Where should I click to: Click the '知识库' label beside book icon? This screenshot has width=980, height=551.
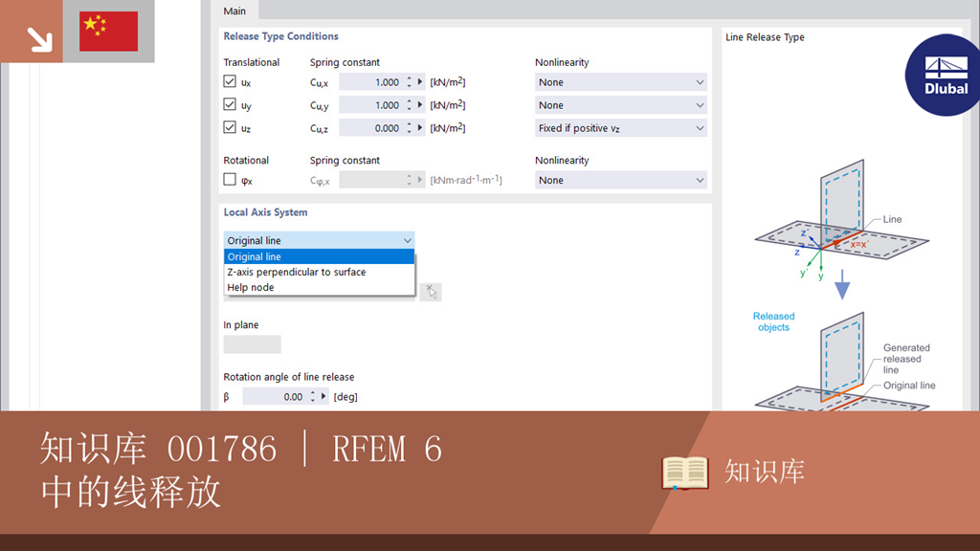765,472
